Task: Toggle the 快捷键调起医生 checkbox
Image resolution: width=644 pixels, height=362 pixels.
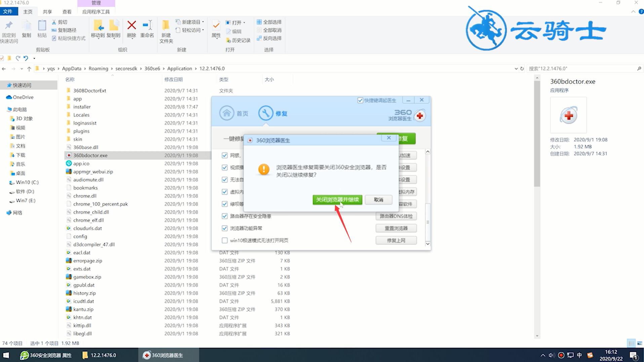Action: [x=360, y=100]
